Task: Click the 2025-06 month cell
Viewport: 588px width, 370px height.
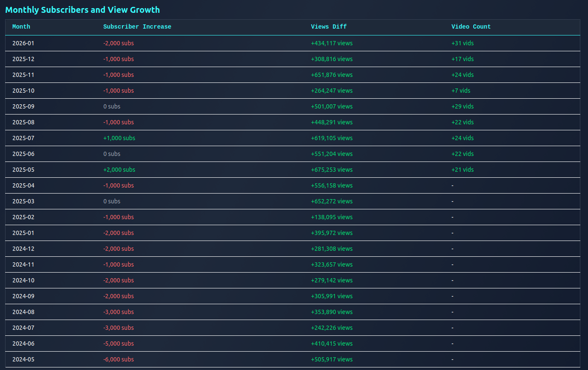Action: [23, 154]
